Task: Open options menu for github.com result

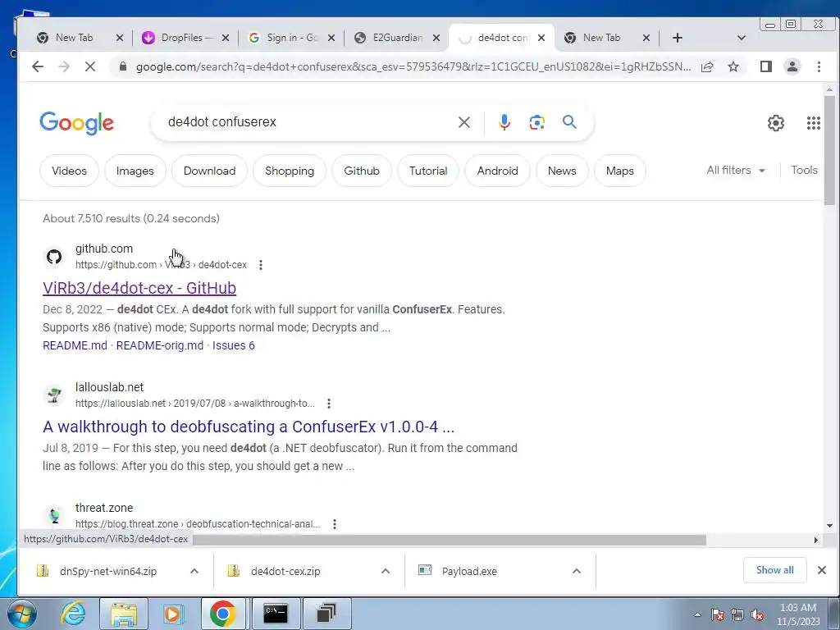Action: click(x=261, y=265)
